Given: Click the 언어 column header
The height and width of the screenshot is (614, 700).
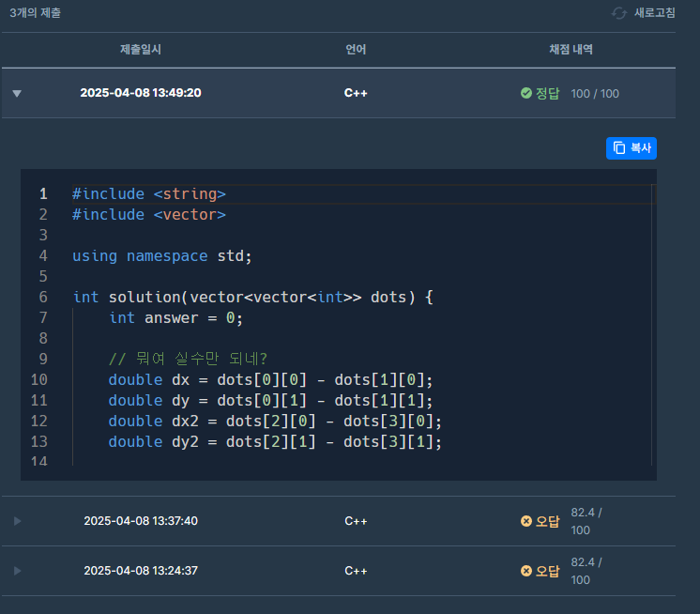Looking at the screenshot, I should (356, 49).
